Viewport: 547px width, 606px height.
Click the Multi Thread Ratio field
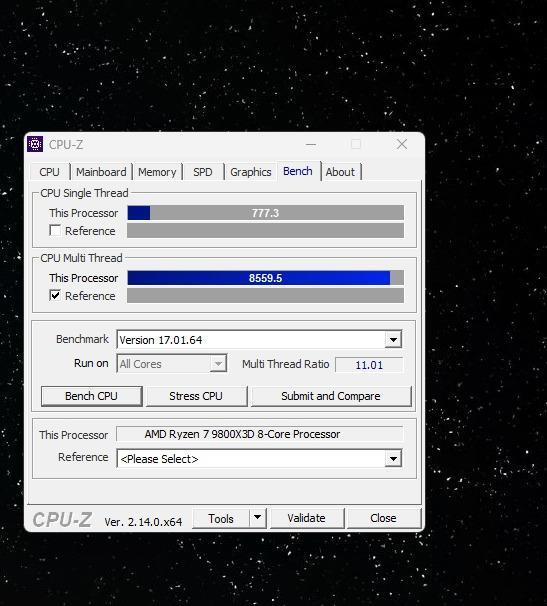pos(369,365)
